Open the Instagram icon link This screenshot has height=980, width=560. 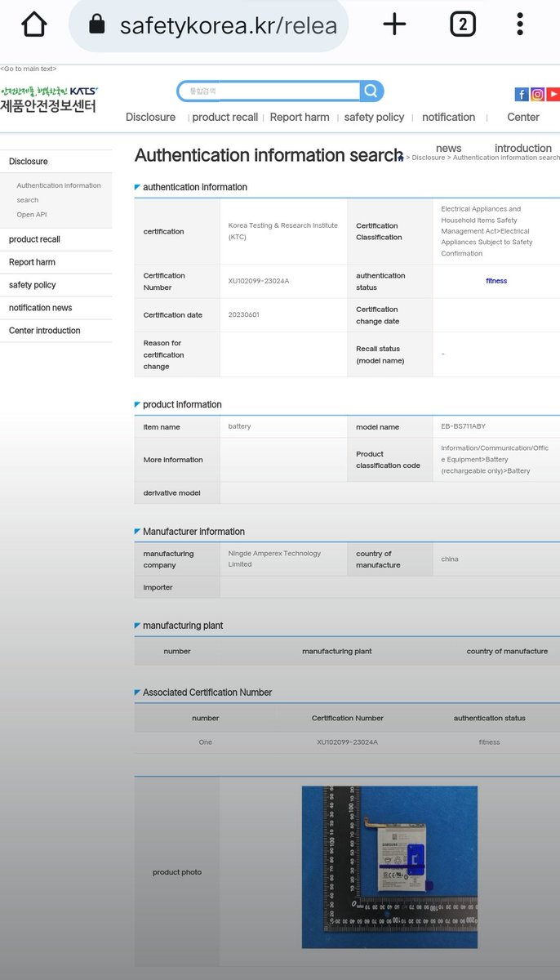click(538, 94)
